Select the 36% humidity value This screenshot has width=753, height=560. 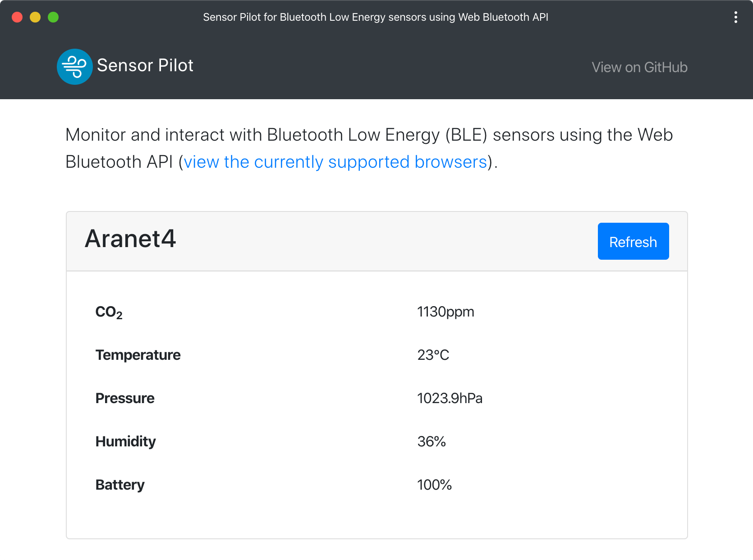tap(432, 441)
